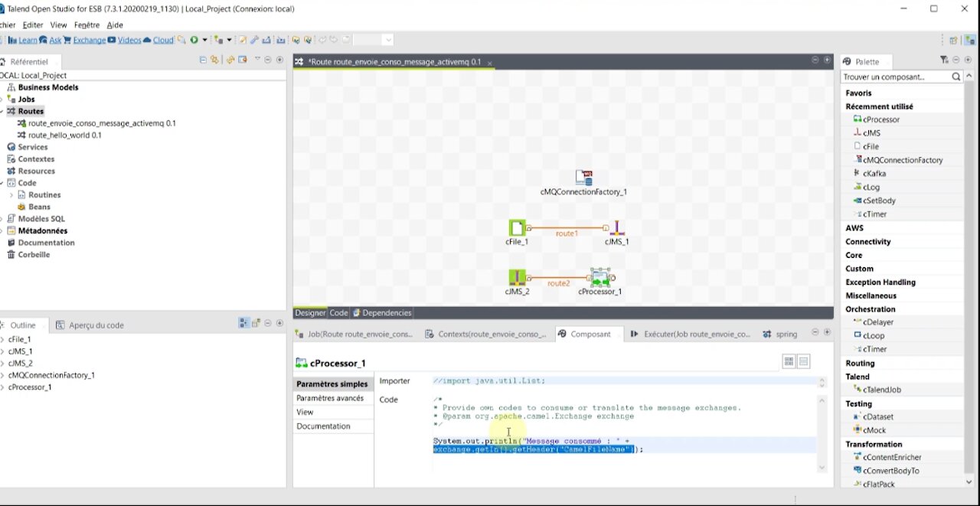This screenshot has height=506, width=980.
Task: Open the Run button dropdown arrow
Action: (x=204, y=40)
